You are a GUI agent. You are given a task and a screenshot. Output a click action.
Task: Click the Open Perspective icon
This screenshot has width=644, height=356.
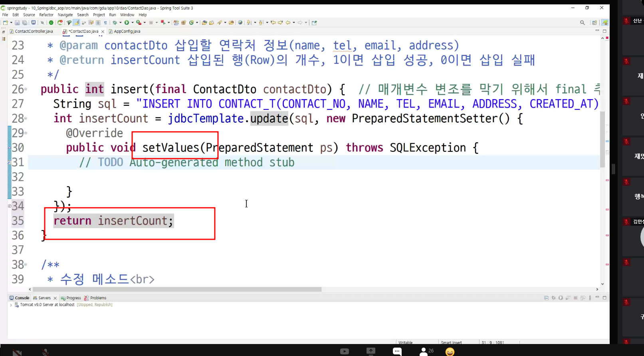coord(594,23)
